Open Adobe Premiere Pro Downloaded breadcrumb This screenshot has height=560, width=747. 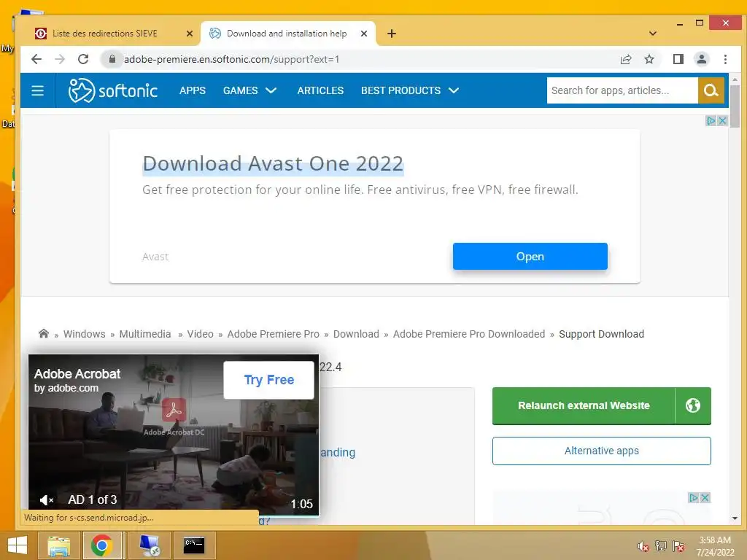point(469,334)
